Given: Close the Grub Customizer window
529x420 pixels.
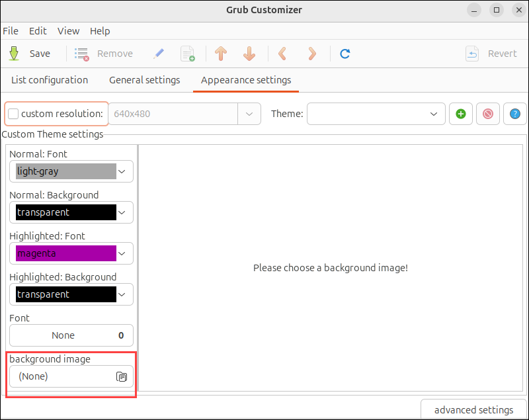Looking at the screenshot, I should click(x=519, y=10).
